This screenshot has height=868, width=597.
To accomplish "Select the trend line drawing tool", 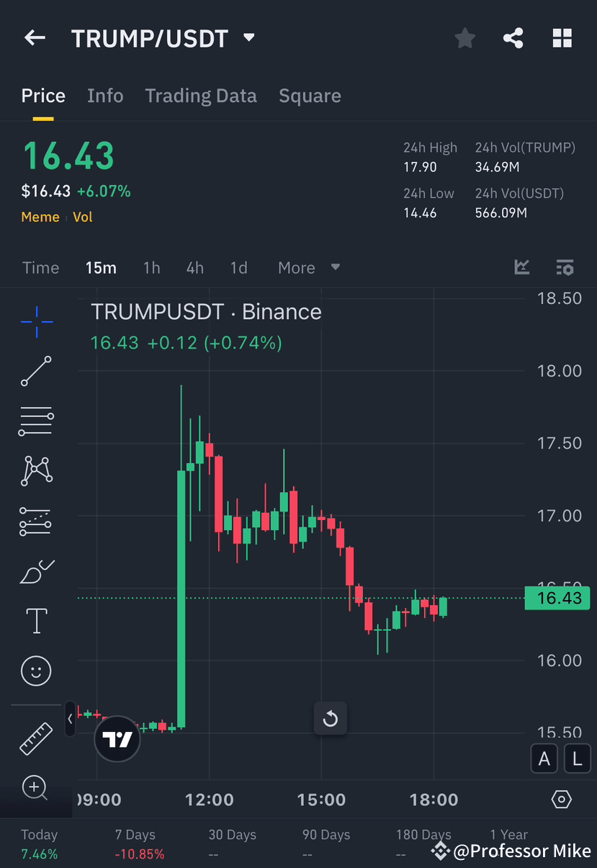I will [35, 372].
